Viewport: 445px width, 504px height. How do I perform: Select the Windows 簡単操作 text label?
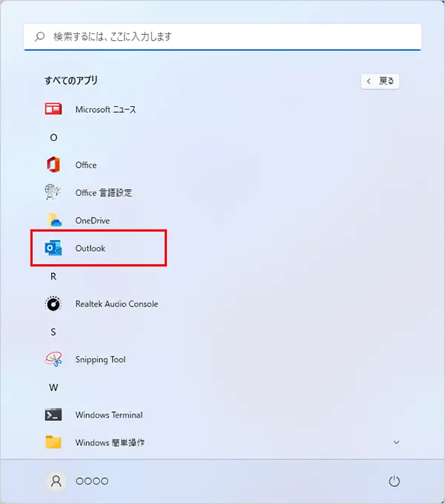[110, 442]
